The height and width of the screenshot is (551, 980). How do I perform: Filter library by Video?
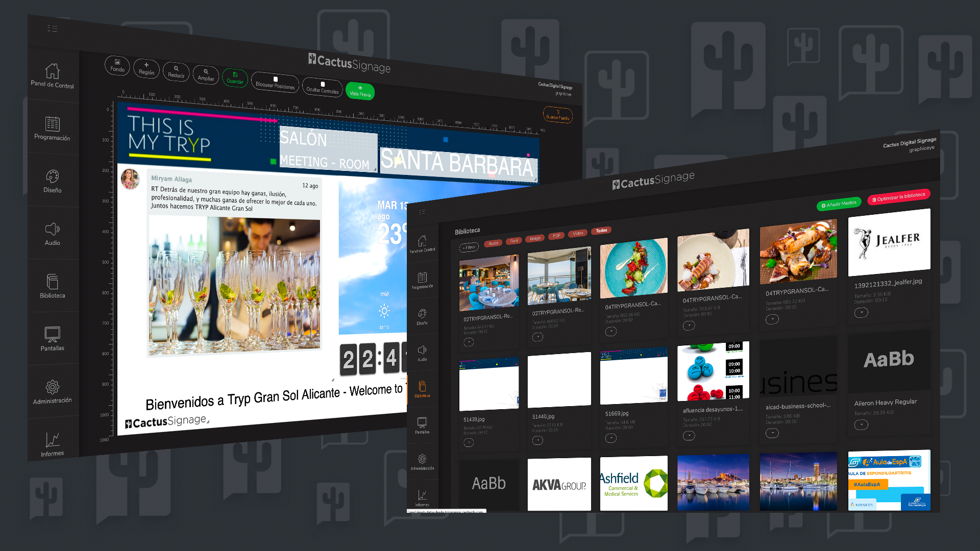tap(578, 233)
